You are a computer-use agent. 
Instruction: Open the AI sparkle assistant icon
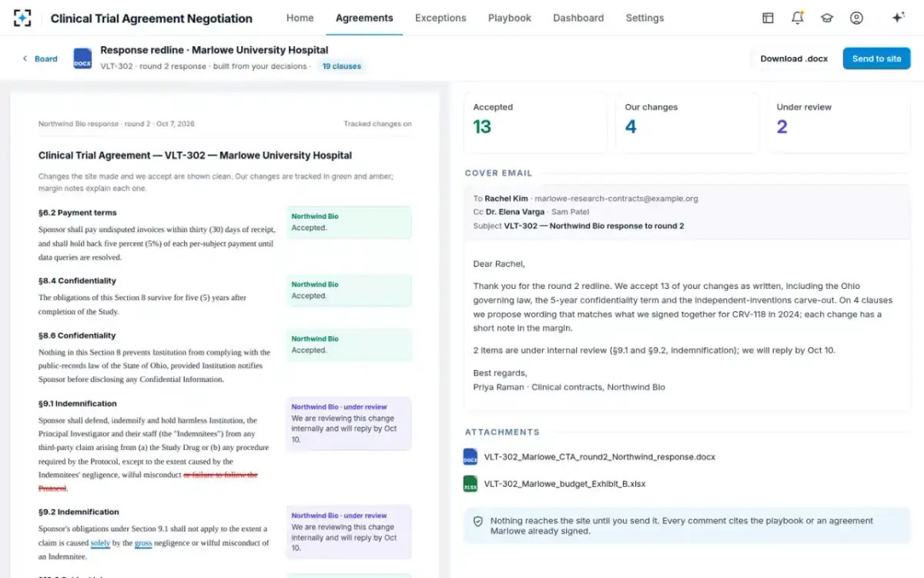[898, 18]
